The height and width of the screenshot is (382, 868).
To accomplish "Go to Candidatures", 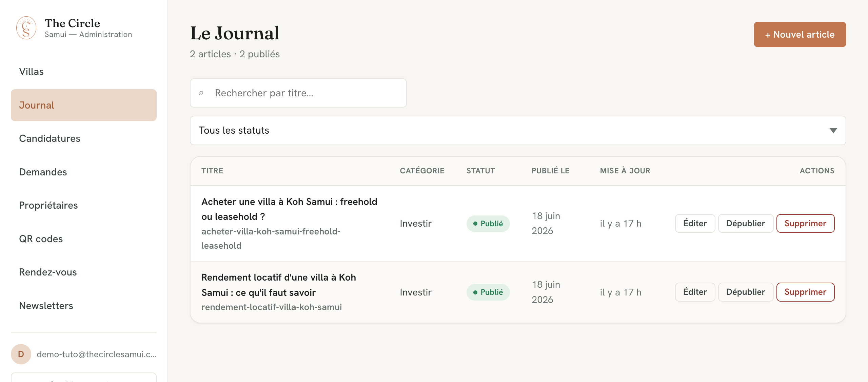I will tap(84, 138).
